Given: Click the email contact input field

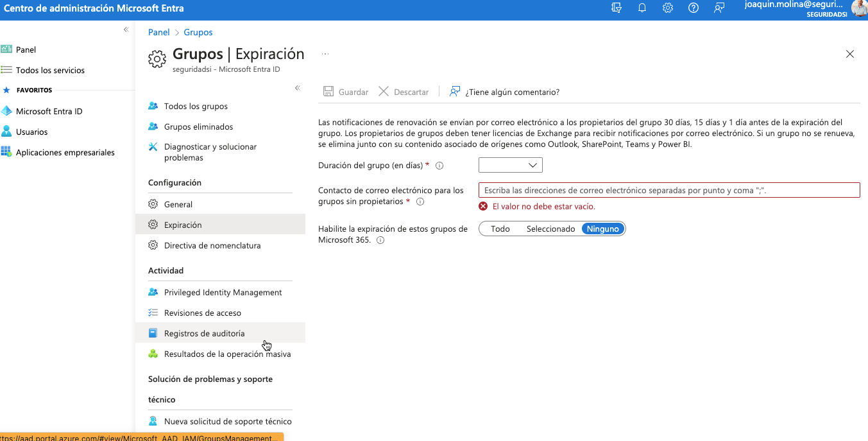Looking at the screenshot, I should [x=668, y=190].
